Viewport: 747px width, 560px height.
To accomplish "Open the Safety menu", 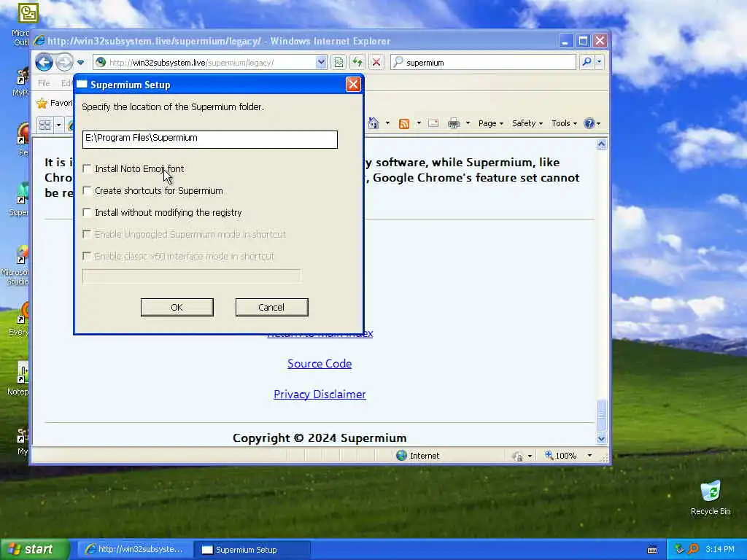I will click(x=527, y=123).
